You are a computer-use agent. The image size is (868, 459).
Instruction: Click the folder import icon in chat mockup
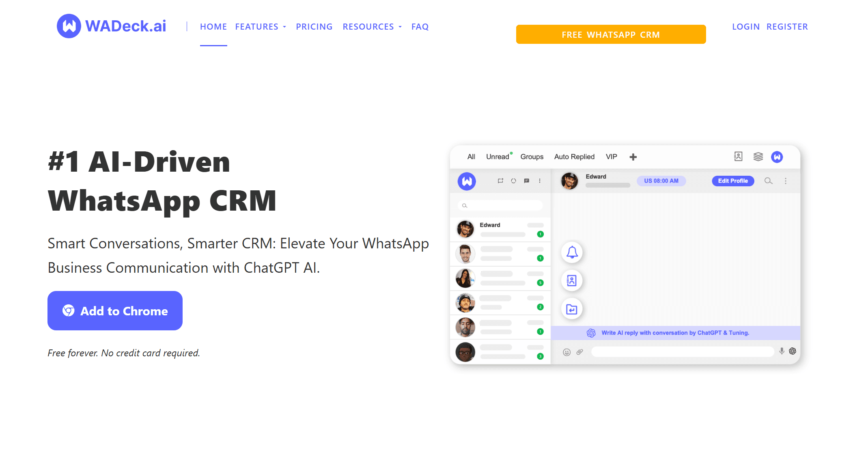point(572,309)
